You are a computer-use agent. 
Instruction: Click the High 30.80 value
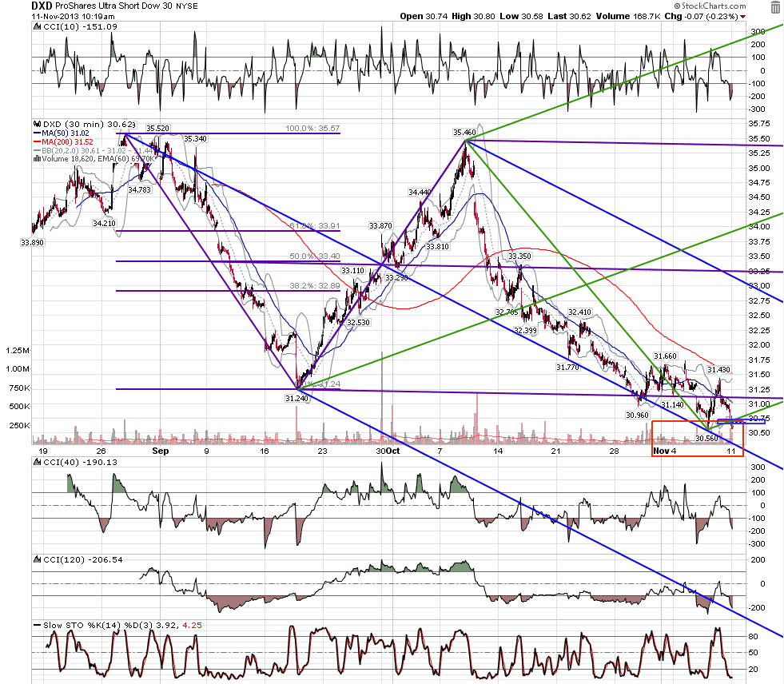[473, 16]
